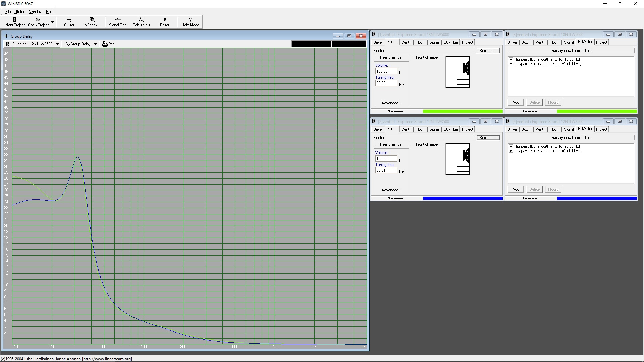Activate the Cursor tool icon
The height and width of the screenshot is (362, 644).
tap(69, 20)
